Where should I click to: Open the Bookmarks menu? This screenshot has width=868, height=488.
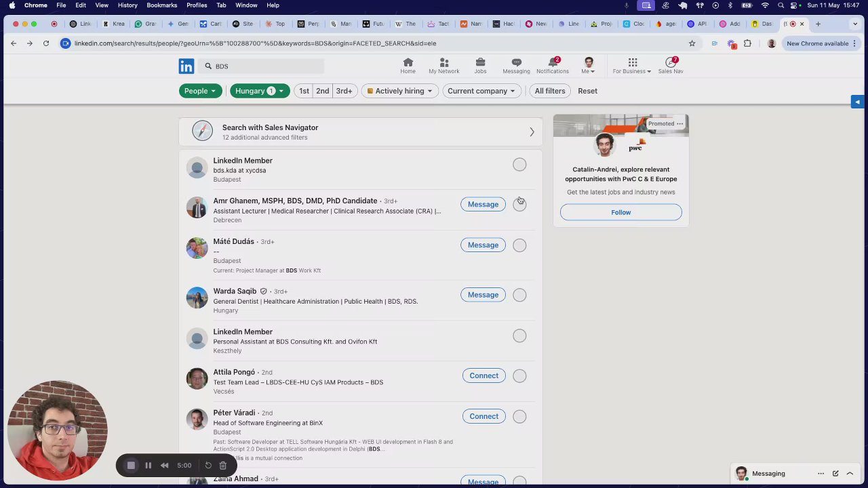(x=161, y=5)
